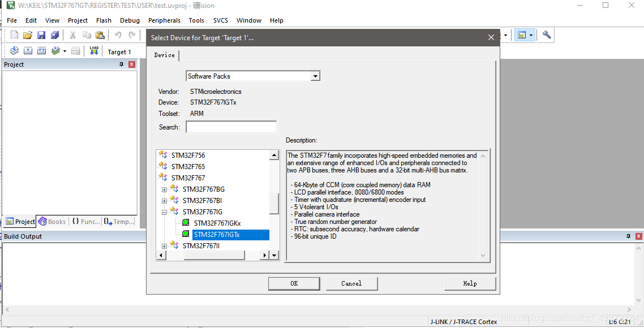Click the dialog Help button
Screen dimensions: 644x328
pos(470,284)
